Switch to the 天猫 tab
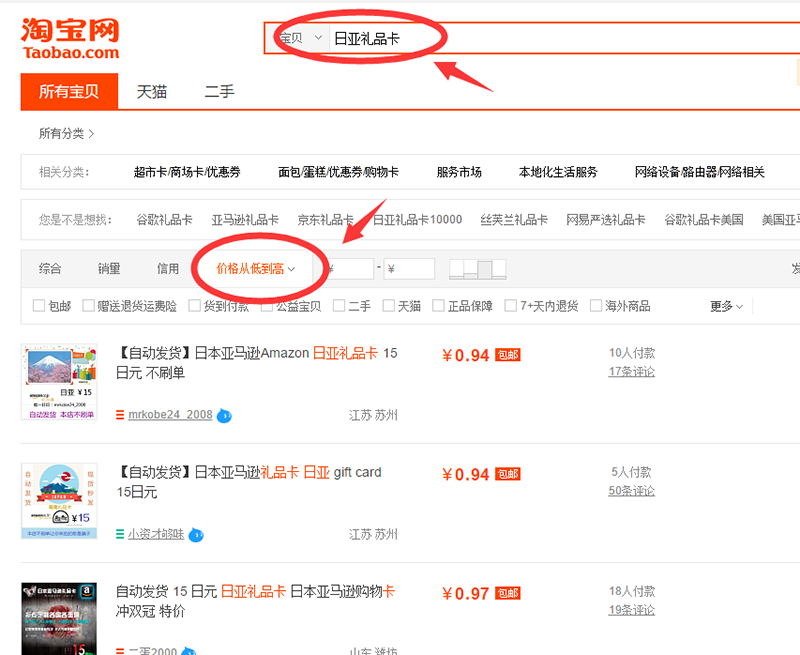This screenshot has width=800, height=655. point(152,92)
